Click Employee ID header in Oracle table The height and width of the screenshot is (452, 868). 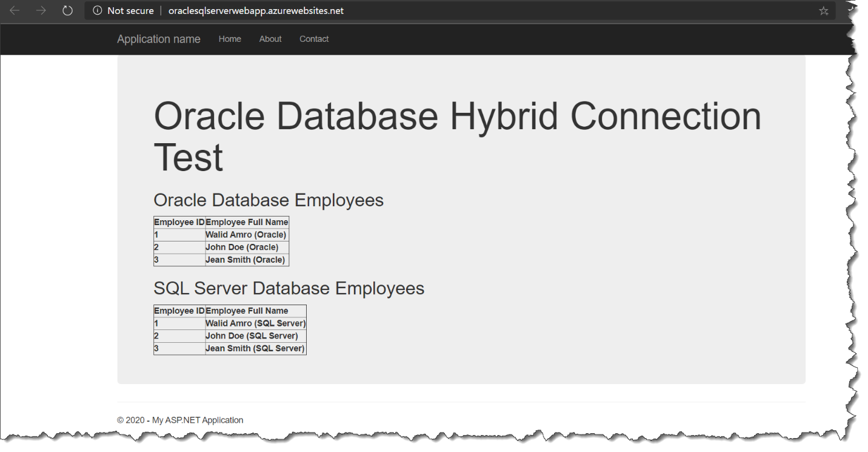point(179,223)
